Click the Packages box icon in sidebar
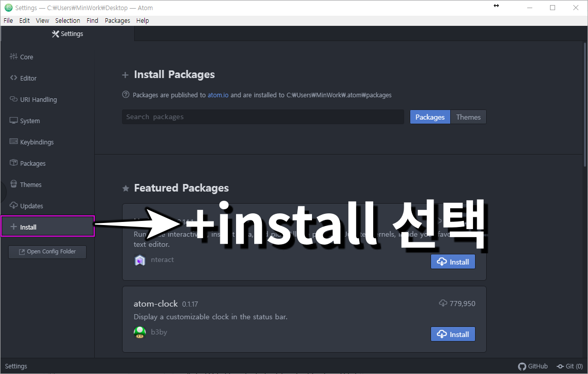 14,163
